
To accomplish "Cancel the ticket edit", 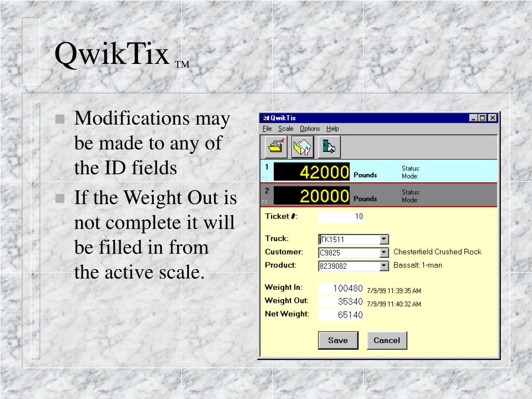I will (x=387, y=340).
